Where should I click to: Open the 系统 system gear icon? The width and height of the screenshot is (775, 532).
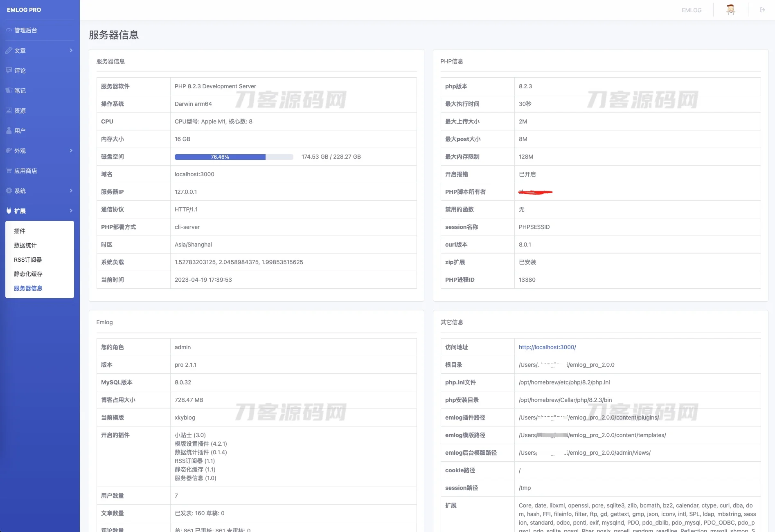[9, 191]
